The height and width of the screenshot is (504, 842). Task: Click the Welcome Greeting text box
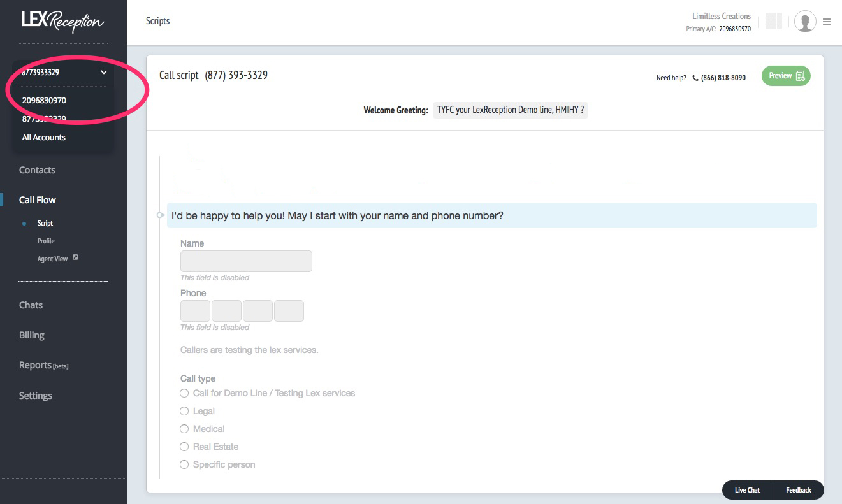(511, 110)
